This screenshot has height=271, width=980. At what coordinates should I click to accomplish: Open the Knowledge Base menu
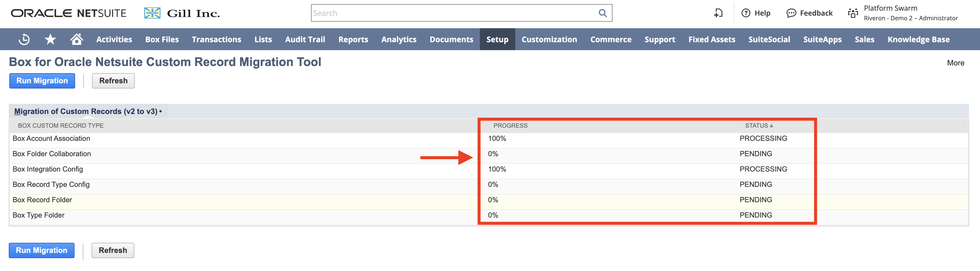click(918, 39)
